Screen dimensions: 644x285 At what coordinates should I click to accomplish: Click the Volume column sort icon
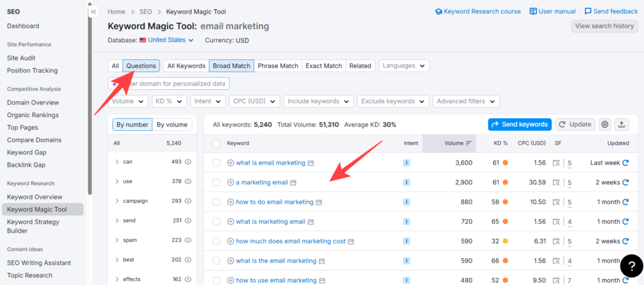point(469,143)
